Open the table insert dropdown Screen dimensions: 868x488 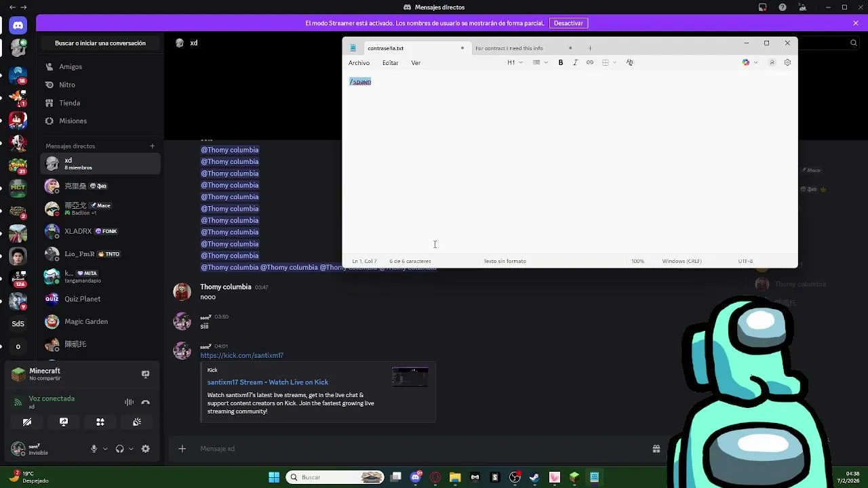point(610,62)
